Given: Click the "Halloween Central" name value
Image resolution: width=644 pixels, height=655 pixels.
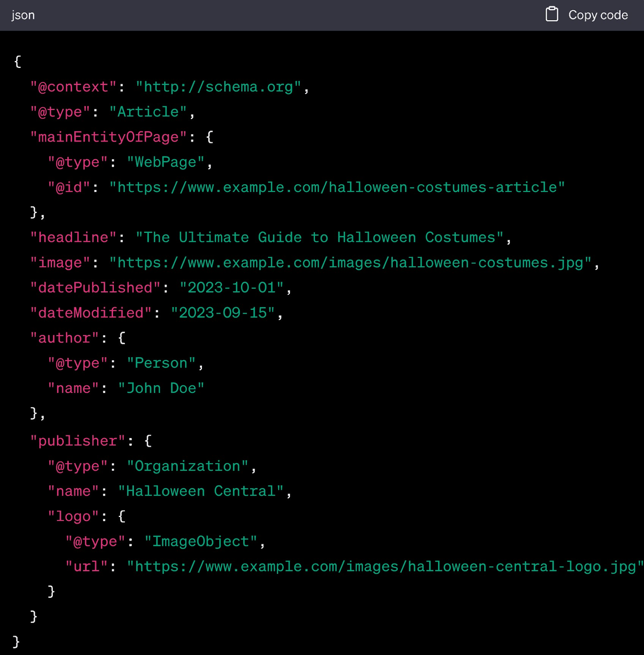Looking at the screenshot, I should tap(201, 491).
